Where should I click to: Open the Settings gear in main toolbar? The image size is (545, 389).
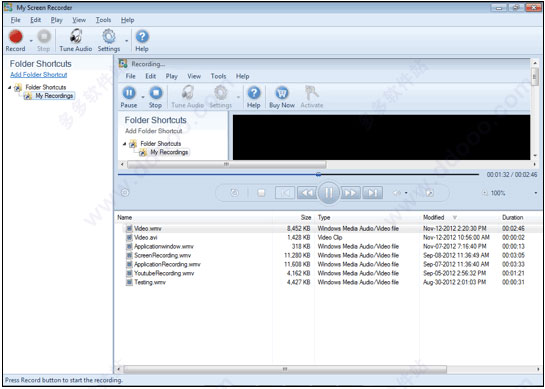[x=109, y=36]
